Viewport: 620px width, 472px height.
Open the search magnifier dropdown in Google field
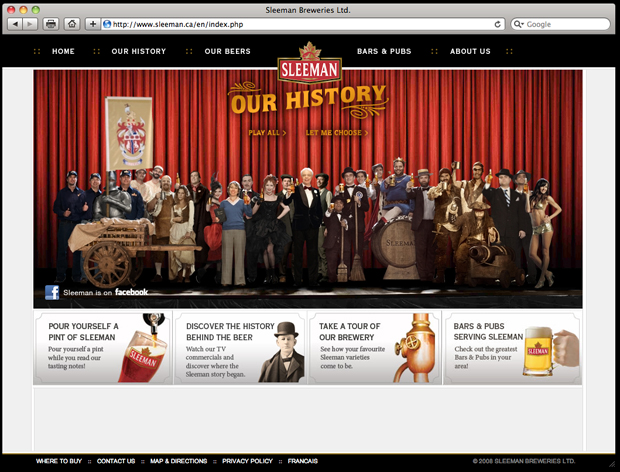tap(518, 24)
